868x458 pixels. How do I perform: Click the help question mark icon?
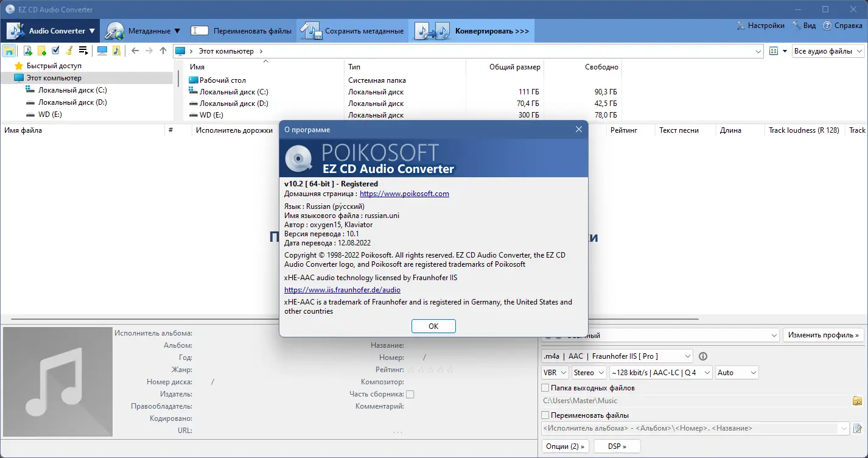click(827, 26)
